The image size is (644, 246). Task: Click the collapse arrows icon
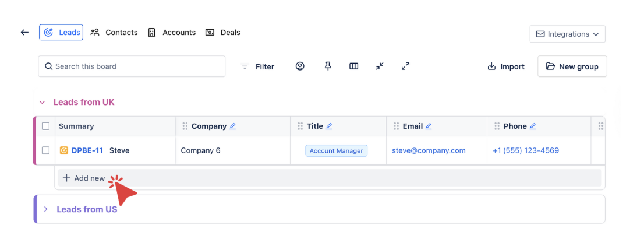coord(380,66)
